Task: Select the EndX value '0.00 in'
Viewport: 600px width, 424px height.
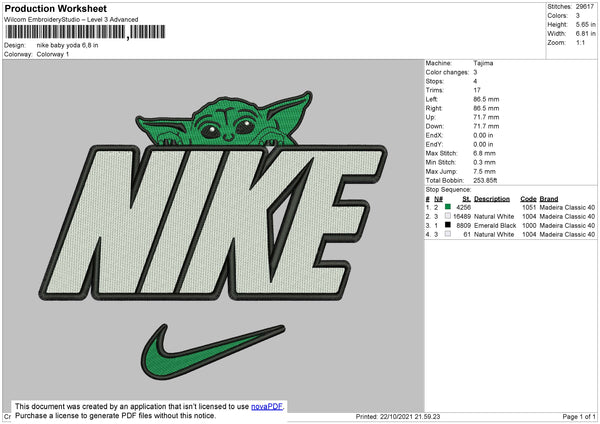Action: [483, 135]
